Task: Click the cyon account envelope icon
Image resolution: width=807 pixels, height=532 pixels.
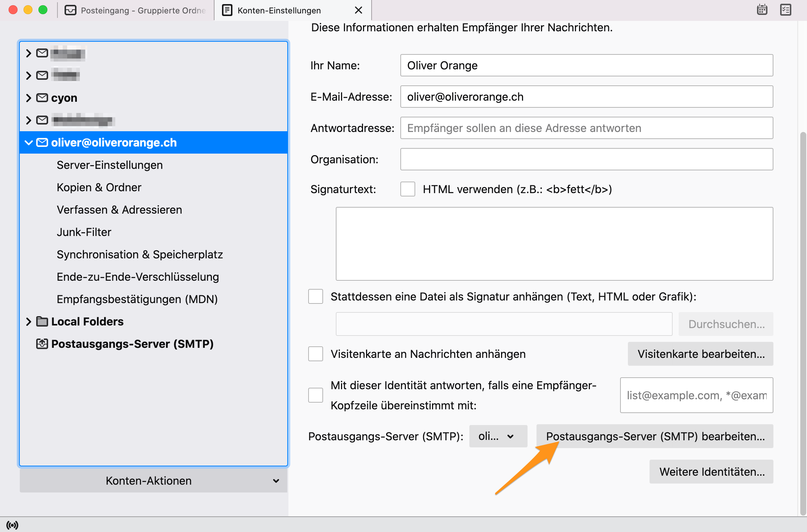Action: (42, 98)
